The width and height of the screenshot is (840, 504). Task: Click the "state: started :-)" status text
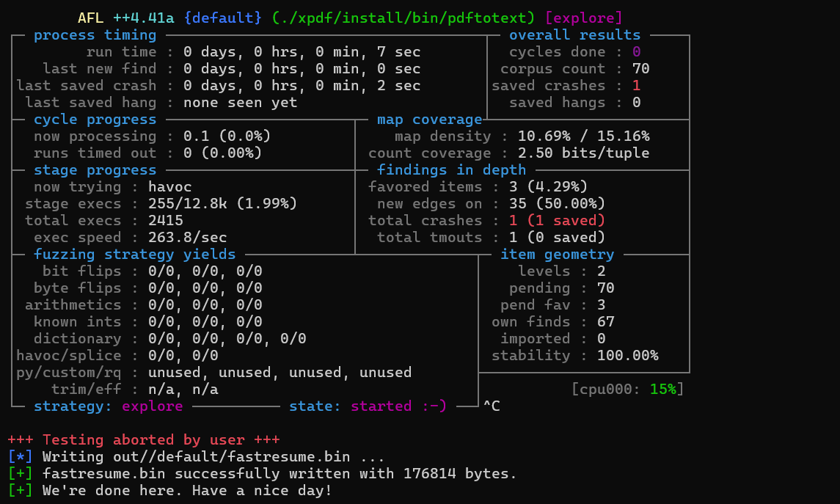coord(368,406)
